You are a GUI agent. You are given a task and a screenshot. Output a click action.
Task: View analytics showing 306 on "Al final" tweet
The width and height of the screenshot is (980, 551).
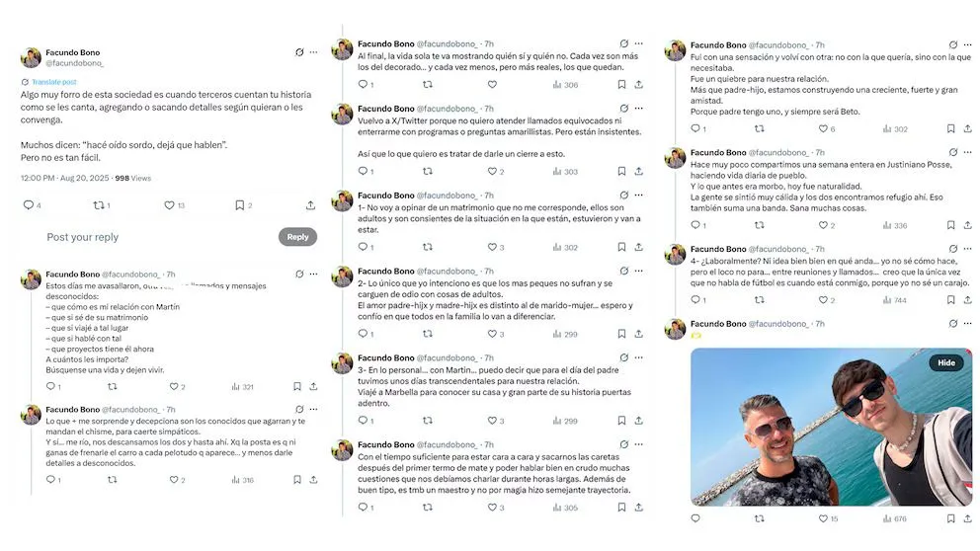click(x=565, y=85)
